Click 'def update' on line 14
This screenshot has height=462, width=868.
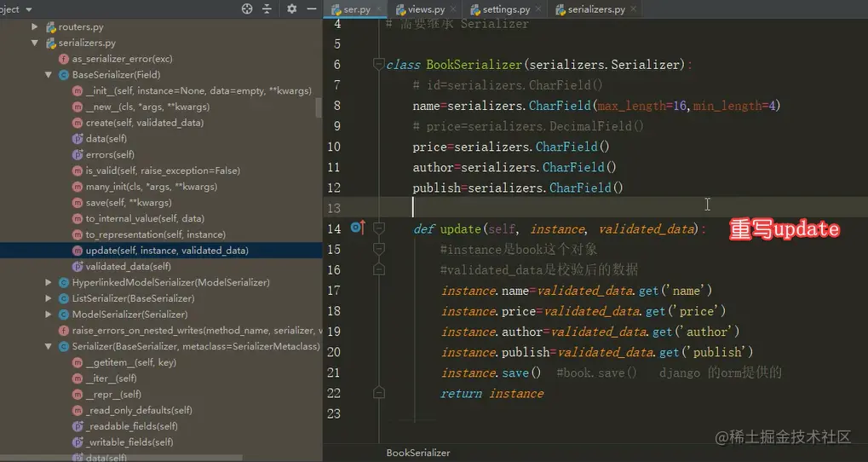click(446, 228)
